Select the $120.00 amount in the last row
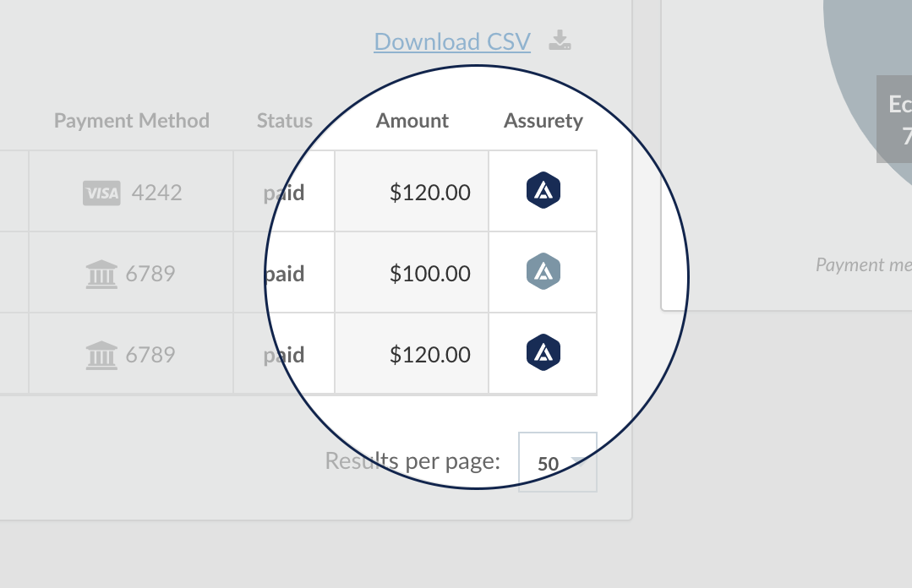 (x=430, y=355)
